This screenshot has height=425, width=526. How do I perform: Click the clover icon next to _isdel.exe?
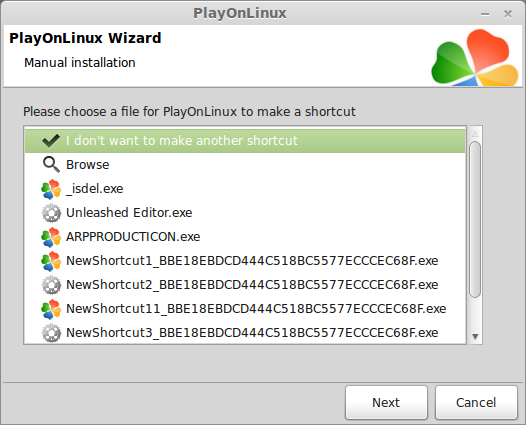click(51, 189)
